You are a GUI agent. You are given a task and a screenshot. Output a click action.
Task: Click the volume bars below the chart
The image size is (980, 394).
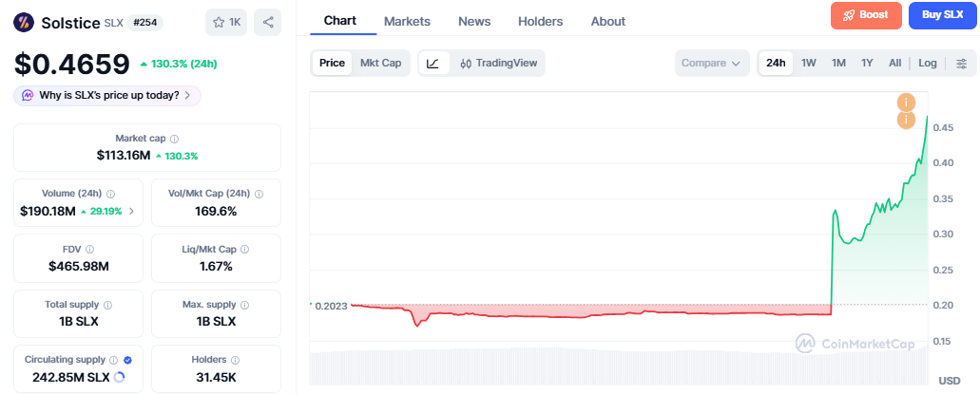coord(619,367)
